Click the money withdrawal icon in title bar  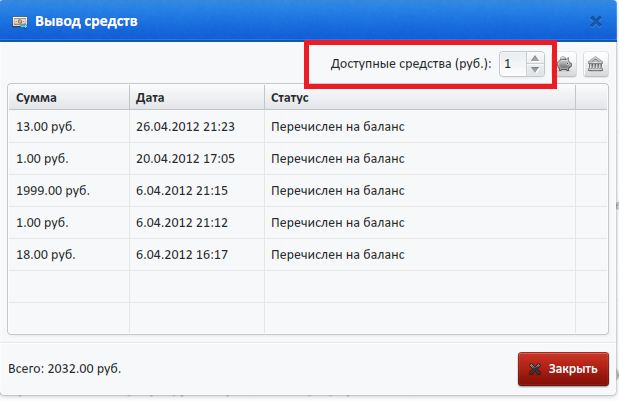20,22
